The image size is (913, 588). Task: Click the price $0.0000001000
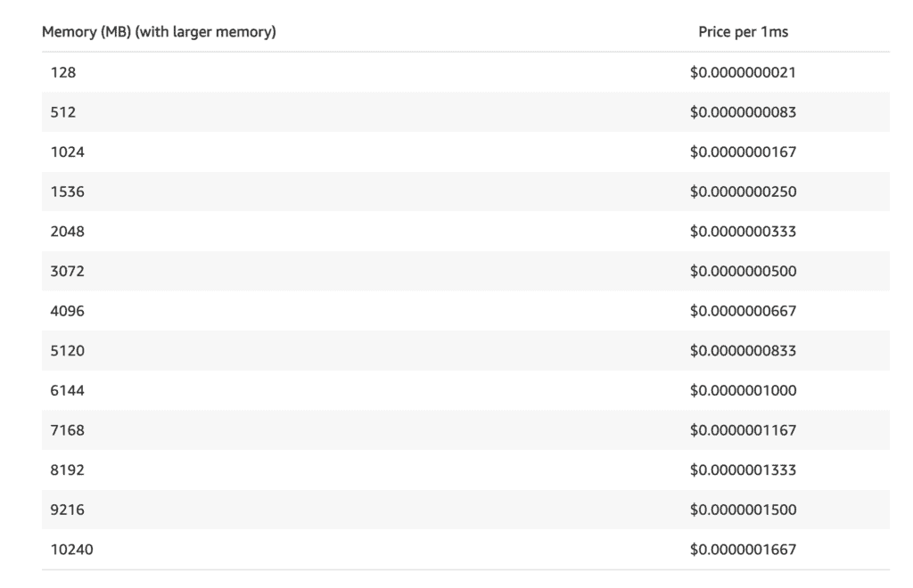[743, 390]
